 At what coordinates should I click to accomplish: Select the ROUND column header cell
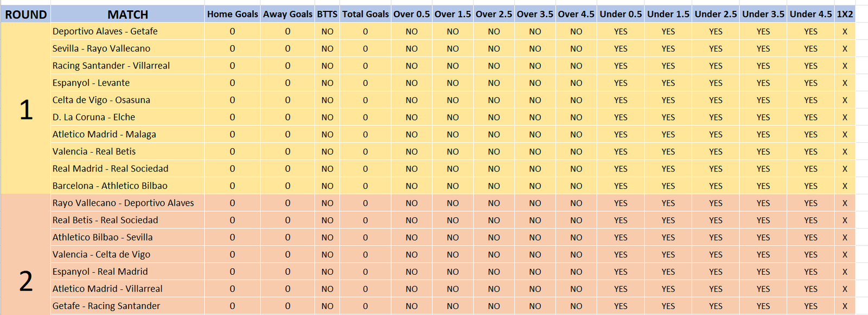coord(25,14)
